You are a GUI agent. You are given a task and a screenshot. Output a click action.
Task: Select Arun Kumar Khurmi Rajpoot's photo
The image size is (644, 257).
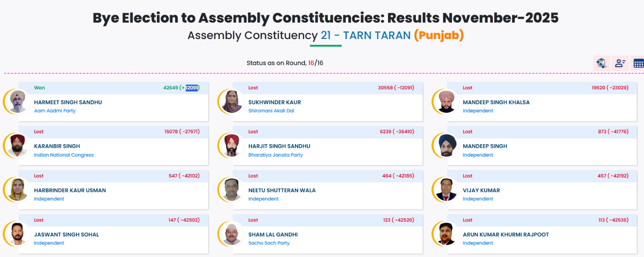point(446,234)
